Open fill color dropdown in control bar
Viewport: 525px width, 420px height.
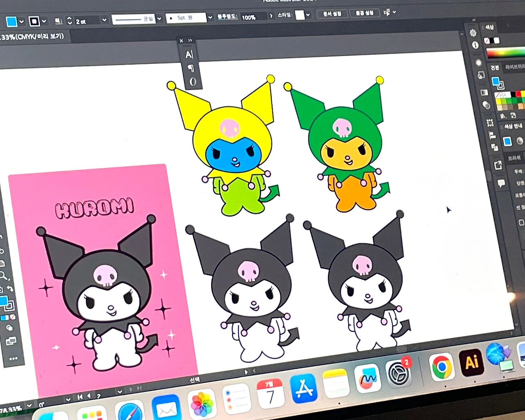[x=21, y=21]
